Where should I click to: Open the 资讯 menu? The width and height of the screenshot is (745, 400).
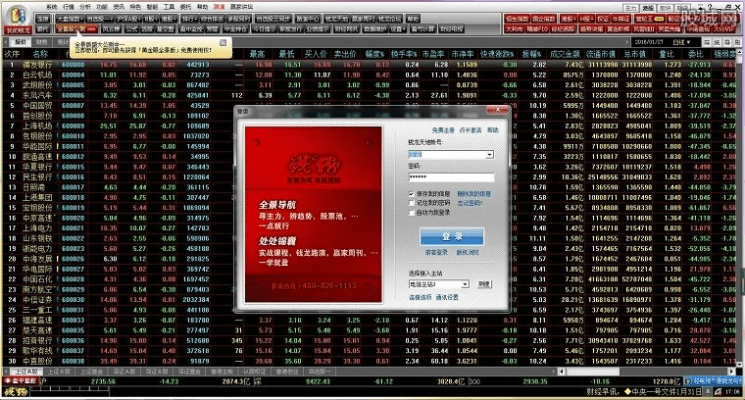(x=118, y=7)
